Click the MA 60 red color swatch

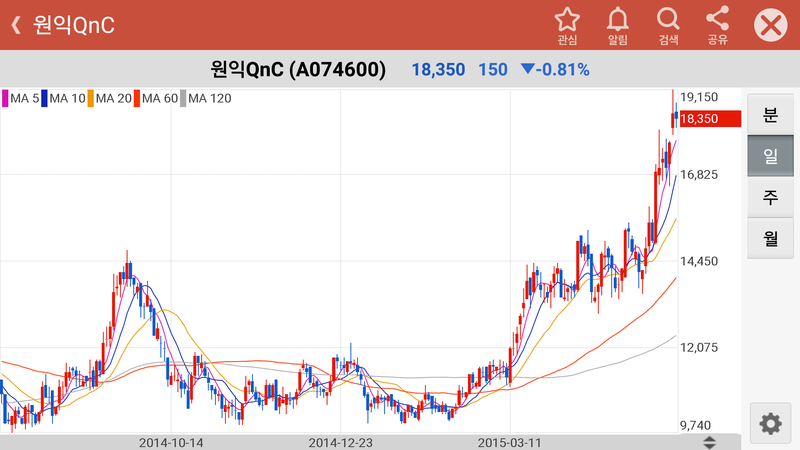click(x=137, y=98)
